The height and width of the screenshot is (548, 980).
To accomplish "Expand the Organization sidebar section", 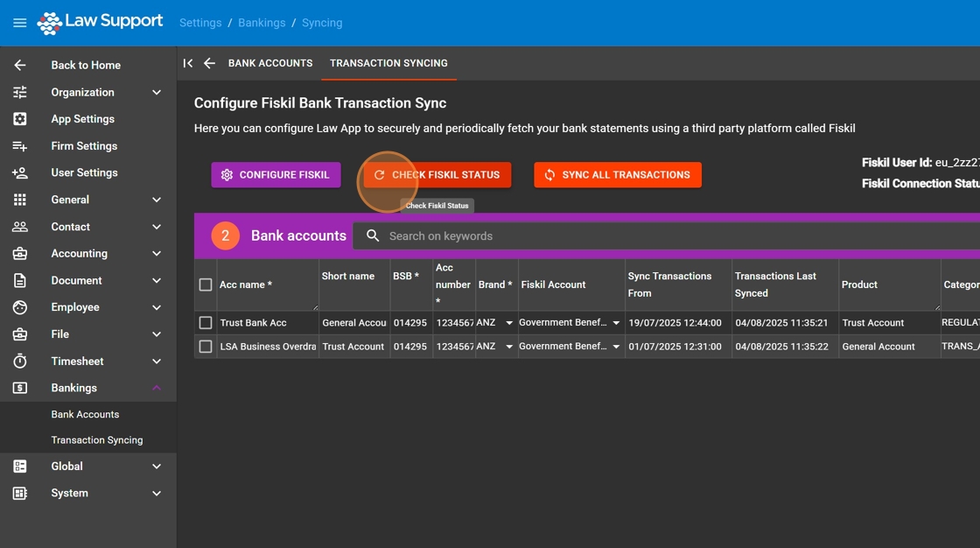I will pyautogui.click(x=157, y=92).
